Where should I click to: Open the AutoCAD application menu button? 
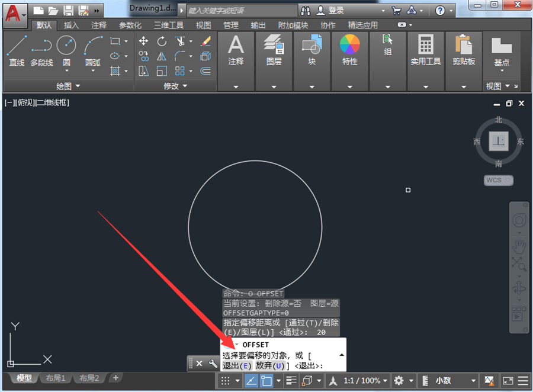[14, 15]
